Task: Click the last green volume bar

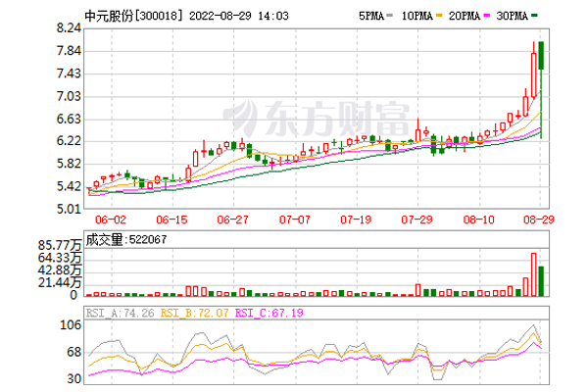Action: click(542, 280)
